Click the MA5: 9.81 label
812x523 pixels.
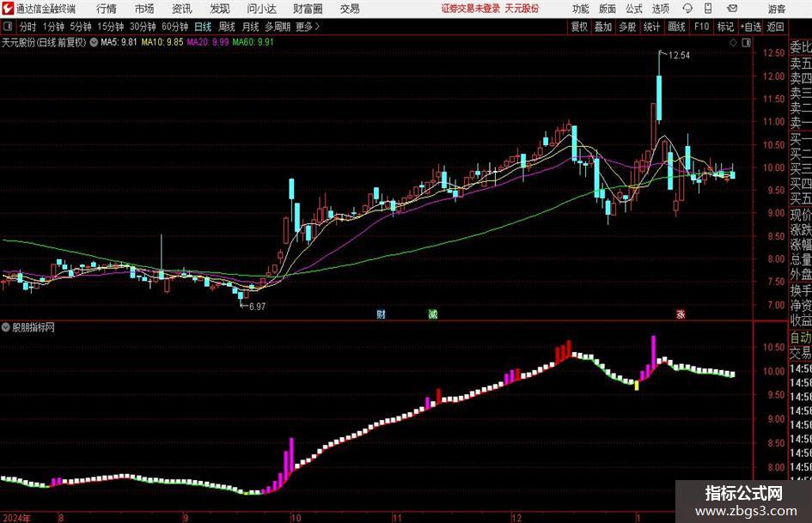pos(119,42)
